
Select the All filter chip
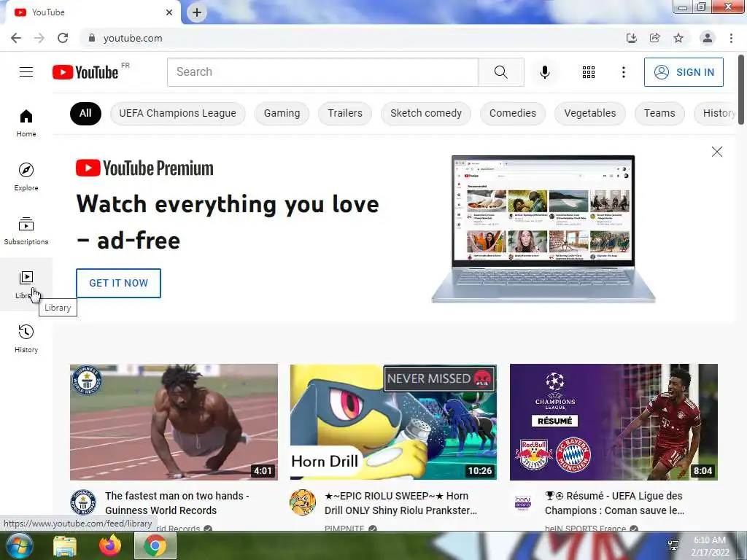coord(85,113)
